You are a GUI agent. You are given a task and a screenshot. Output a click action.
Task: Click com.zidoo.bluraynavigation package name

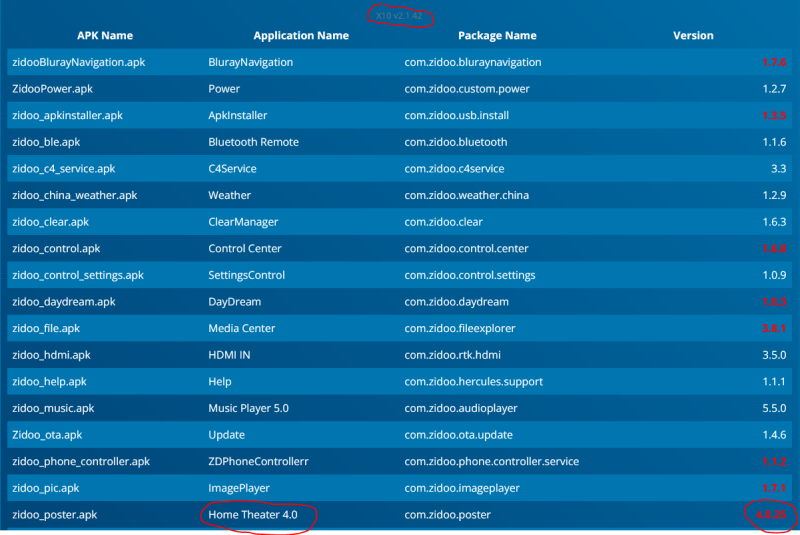tap(473, 62)
